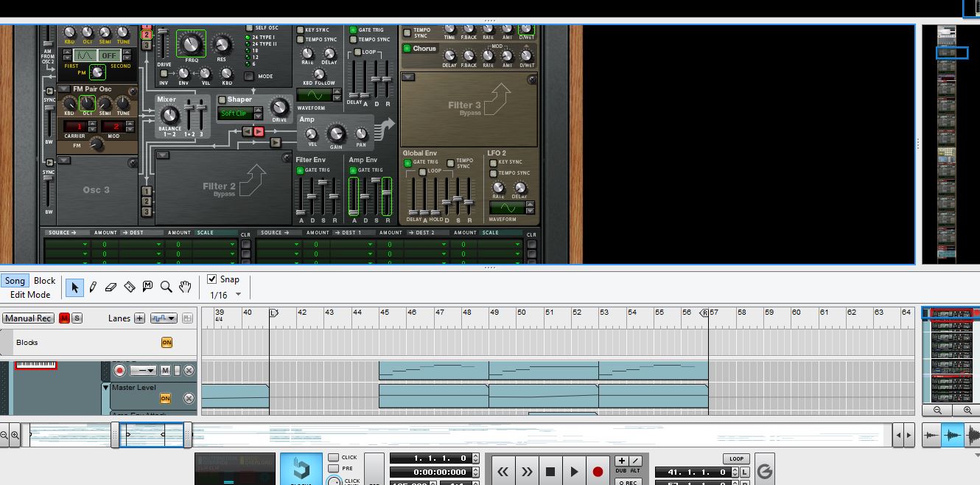Click the Loop button in transport

(x=736, y=458)
